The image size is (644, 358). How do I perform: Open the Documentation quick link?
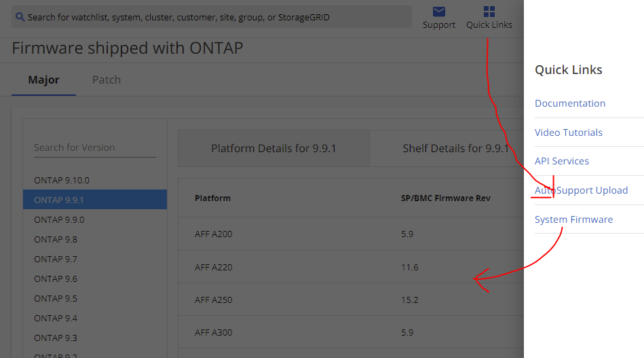[x=569, y=103]
